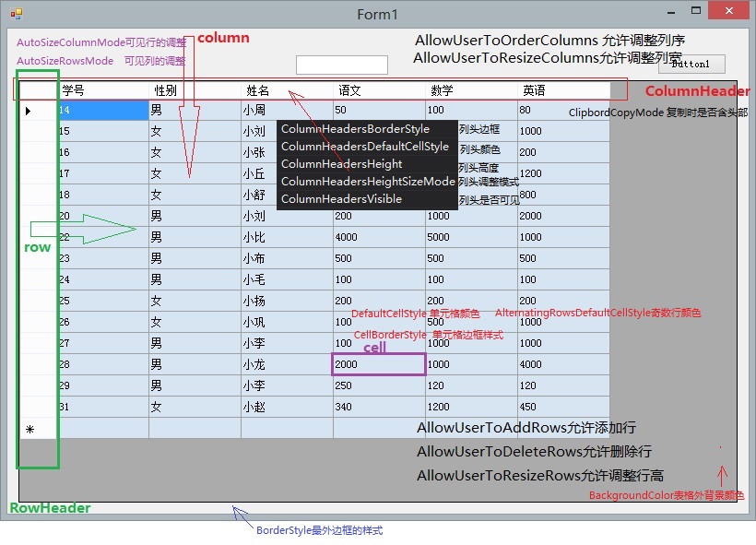
Task: Click the current-row arrow in the row header
Action: pos(28,111)
